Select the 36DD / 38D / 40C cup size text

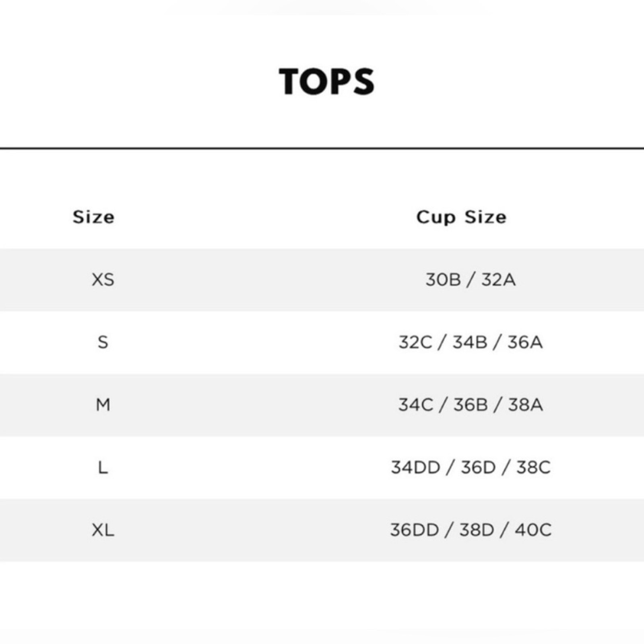coord(471,530)
